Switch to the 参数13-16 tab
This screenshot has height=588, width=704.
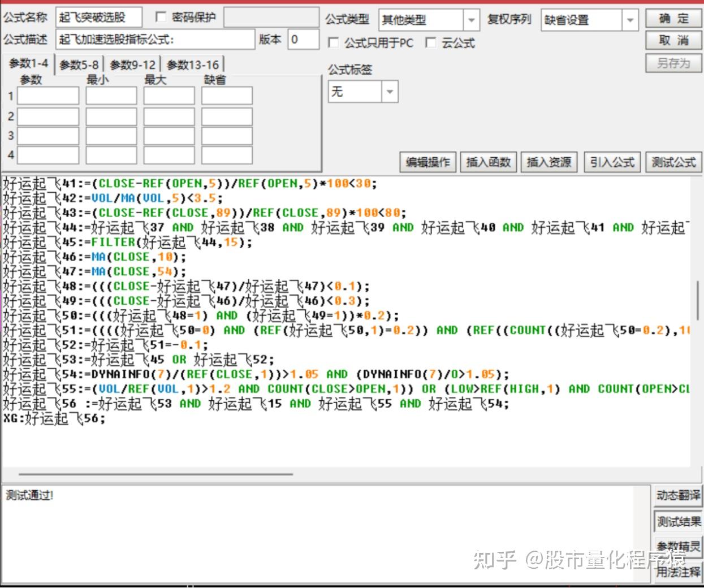coord(193,65)
